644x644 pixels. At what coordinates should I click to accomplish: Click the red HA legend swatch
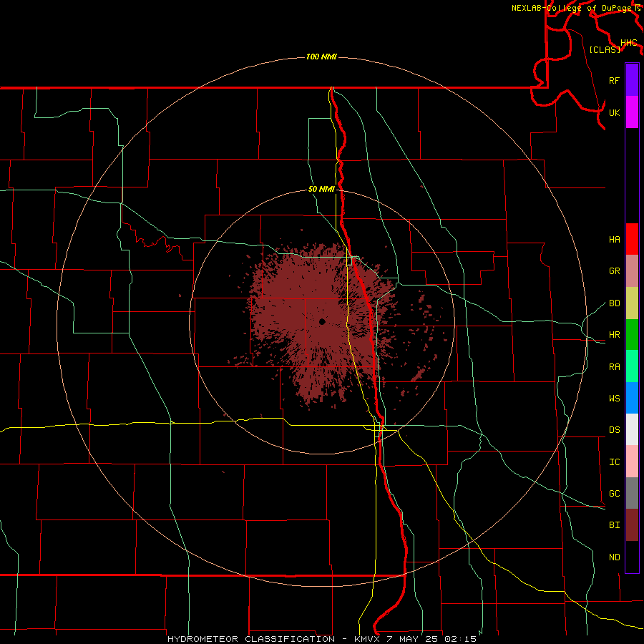coord(632,239)
